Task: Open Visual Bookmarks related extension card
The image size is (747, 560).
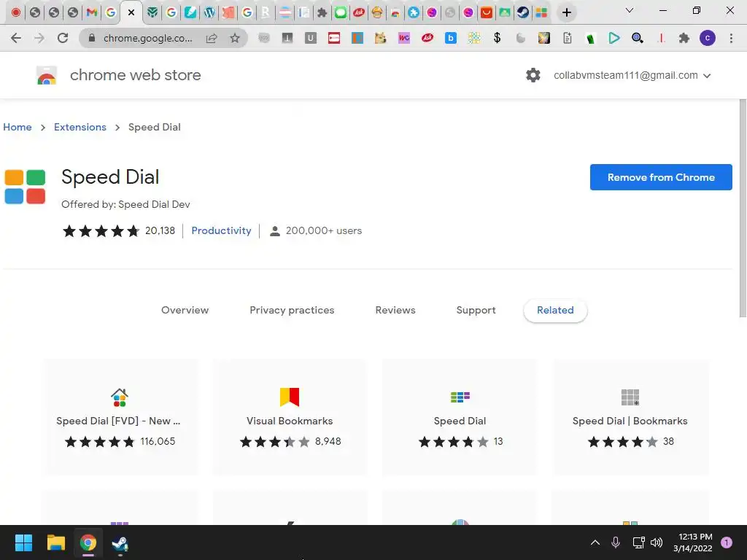Action: click(290, 417)
